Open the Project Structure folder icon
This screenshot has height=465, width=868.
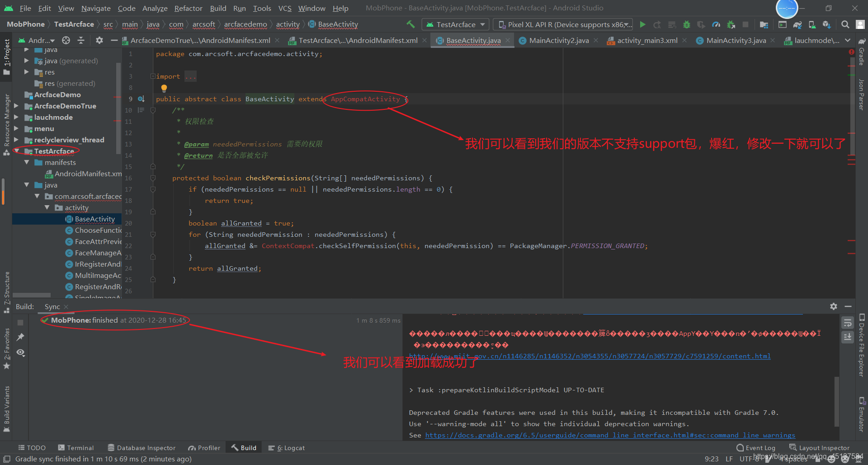point(764,24)
